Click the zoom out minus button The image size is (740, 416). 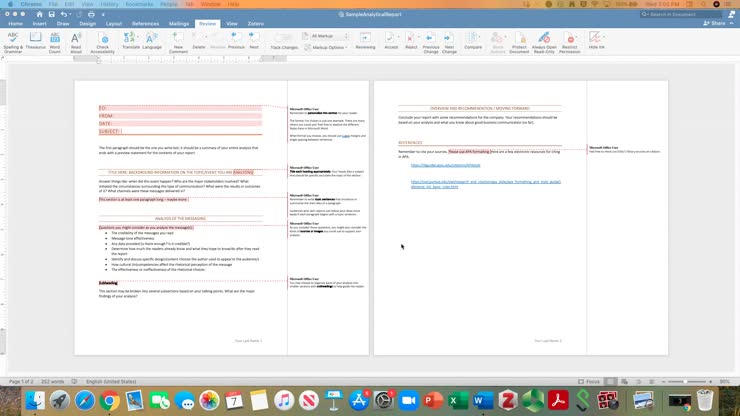[x=664, y=382]
